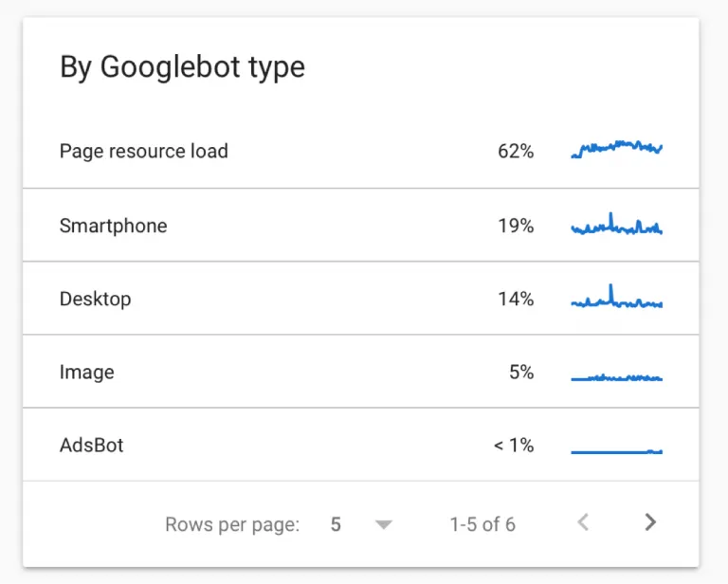The height and width of the screenshot is (584, 728).
Task: Select the rows per page value 5
Action: click(336, 524)
